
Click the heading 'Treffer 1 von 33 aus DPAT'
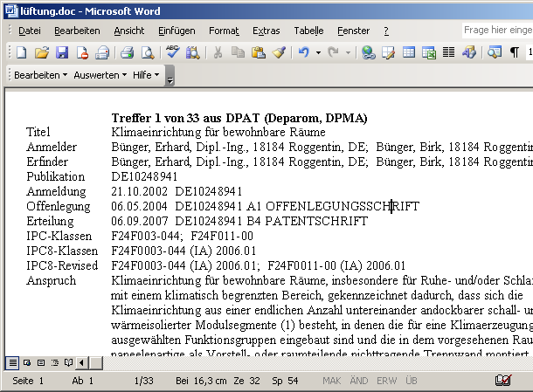(x=239, y=118)
